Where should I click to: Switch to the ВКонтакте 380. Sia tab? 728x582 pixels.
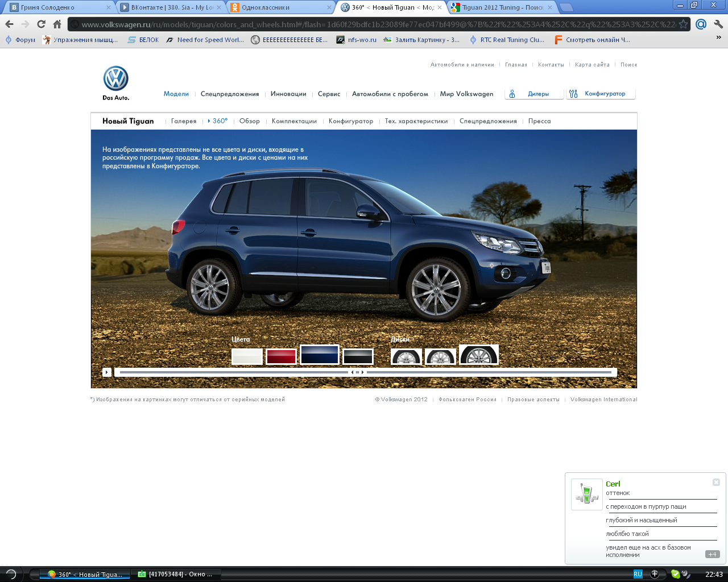(171, 7)
